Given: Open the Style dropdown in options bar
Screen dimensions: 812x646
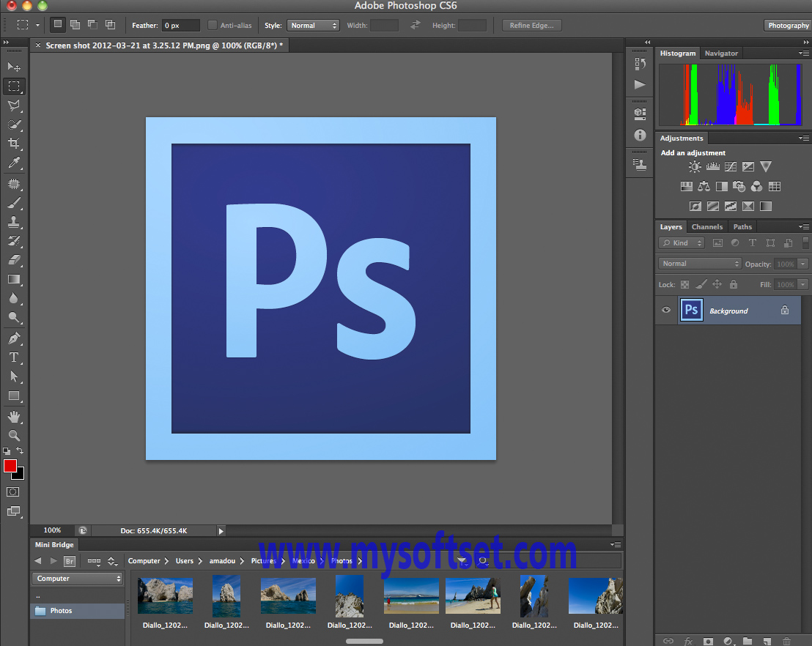Looking at the screenshot, I should pyautogui.click(x=313, y=24).
